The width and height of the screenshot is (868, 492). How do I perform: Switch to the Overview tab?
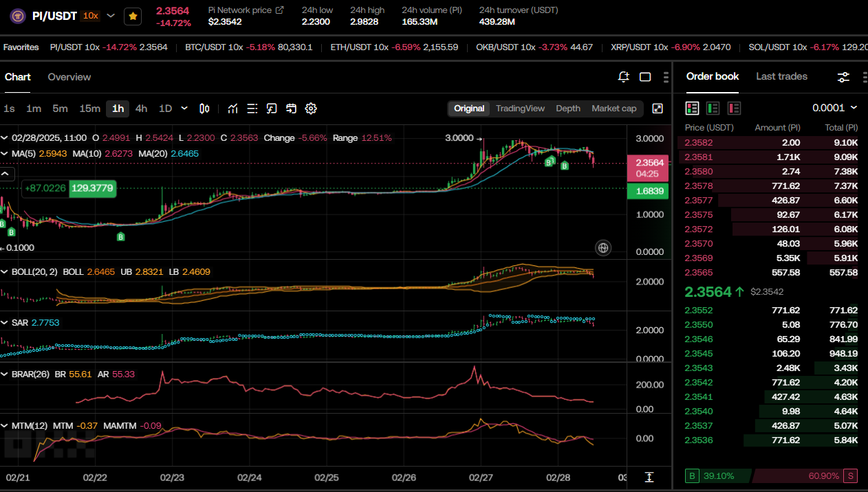pyautogui.click(x=69, y=77)
